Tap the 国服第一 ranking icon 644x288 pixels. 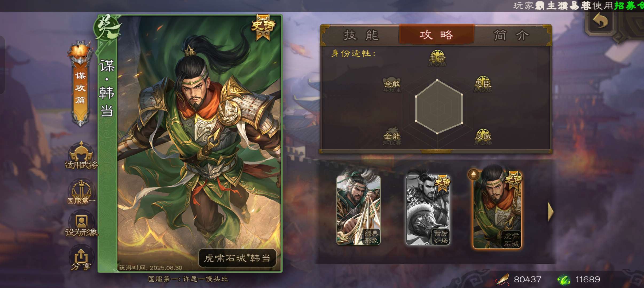pyautogui.click(x=81, y=192)
